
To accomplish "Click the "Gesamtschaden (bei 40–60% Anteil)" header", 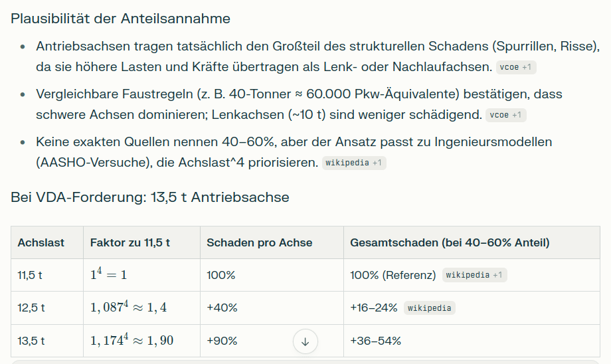I will tap(450, 242).
